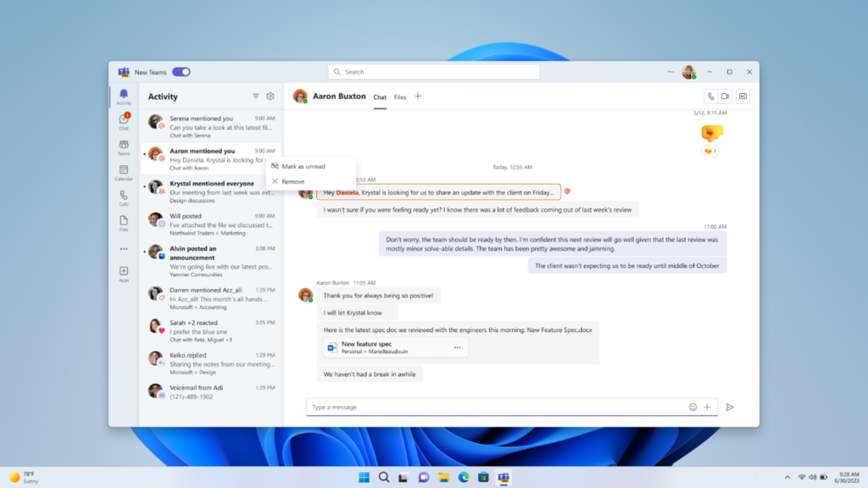Open taskbar Search

tap(384, 478)
